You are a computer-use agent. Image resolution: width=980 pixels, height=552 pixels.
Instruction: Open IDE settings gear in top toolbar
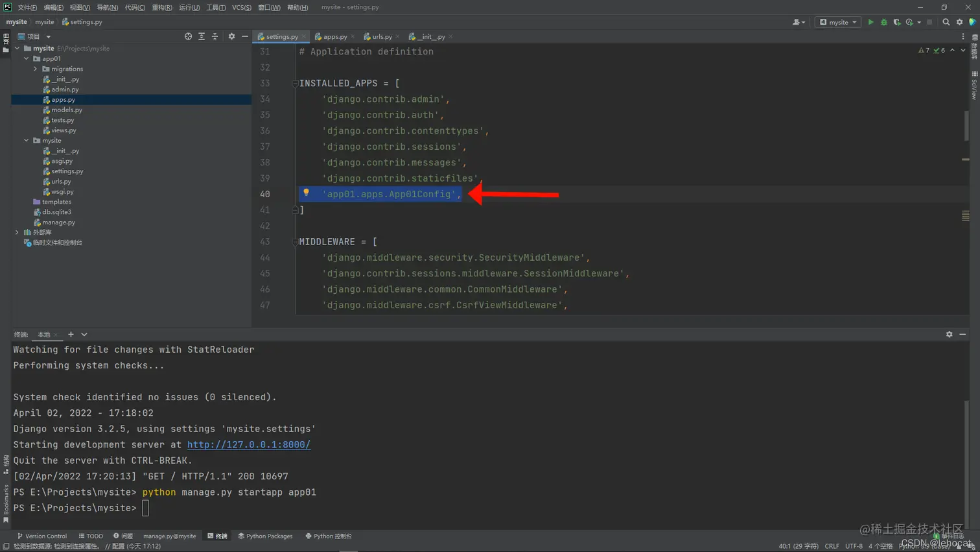click(960, 22)
